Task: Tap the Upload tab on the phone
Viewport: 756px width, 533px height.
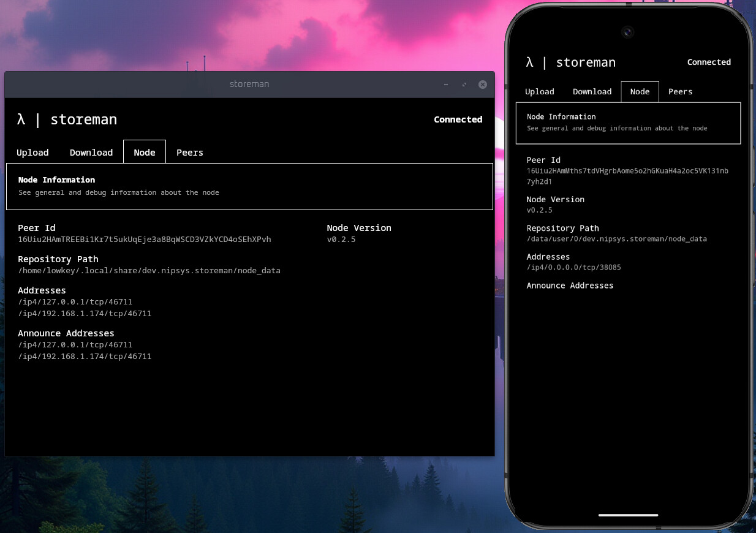Action: click(x=540, y=92)
